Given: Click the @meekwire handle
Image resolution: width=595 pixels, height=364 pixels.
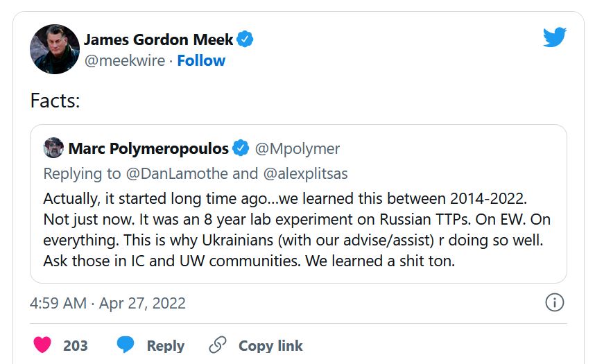Looking at the screenshot, I should (x=125, y=61).
